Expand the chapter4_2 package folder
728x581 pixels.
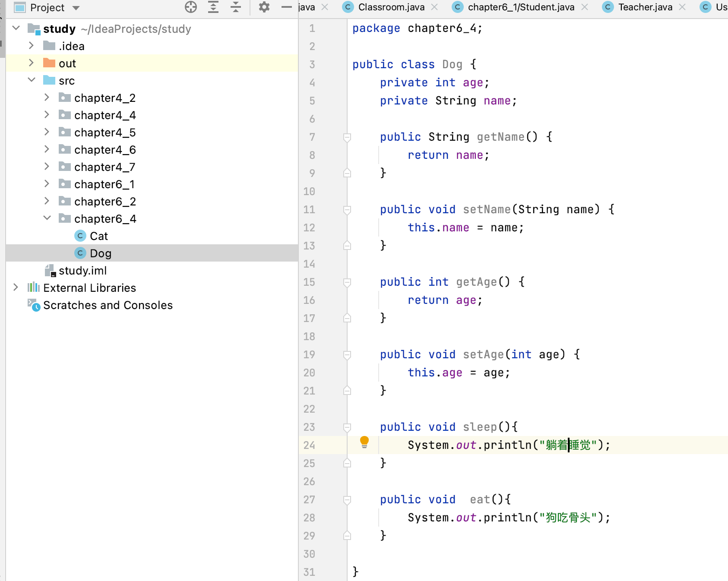point(47,98)
